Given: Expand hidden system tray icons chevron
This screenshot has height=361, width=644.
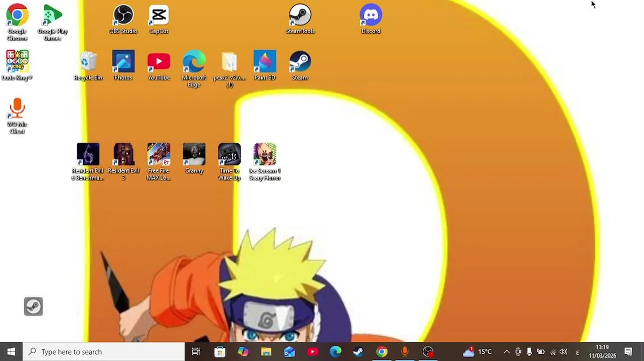Looking at the screenshot, I should point(507,352).
